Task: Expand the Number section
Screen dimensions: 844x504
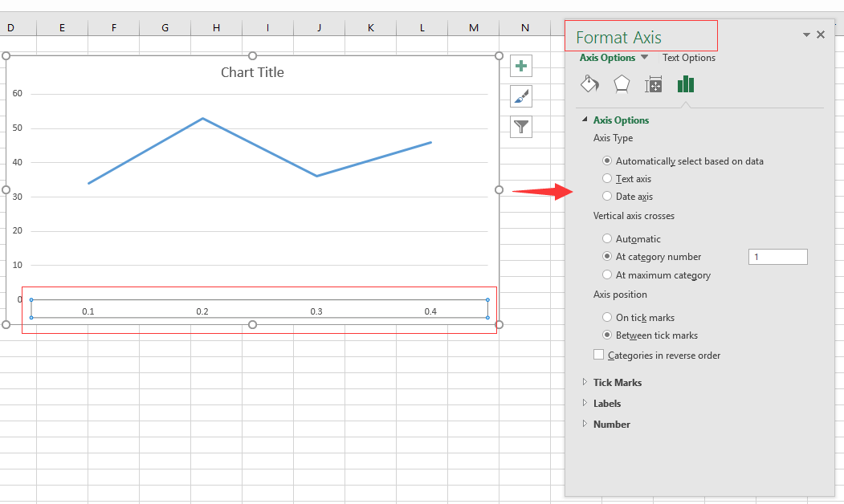Action: pos(611,425)
